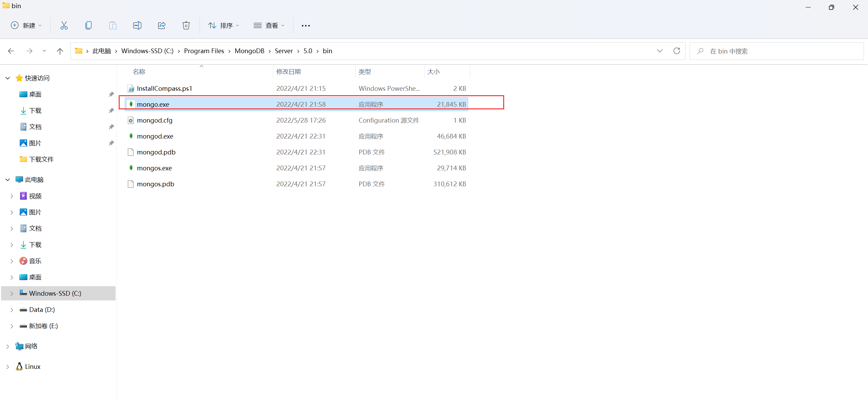Click MongoDB in the breadcrumb path

(249, 51)
